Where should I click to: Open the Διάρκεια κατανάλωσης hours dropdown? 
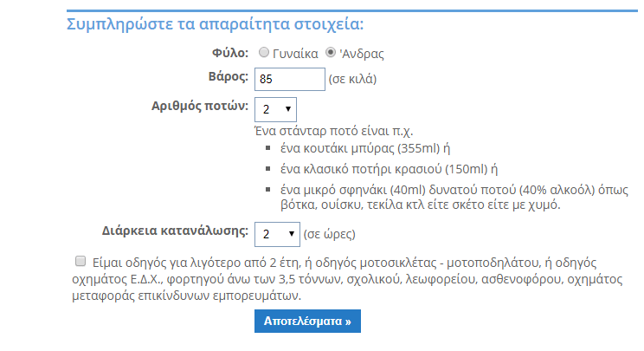[x=277, y=234]
